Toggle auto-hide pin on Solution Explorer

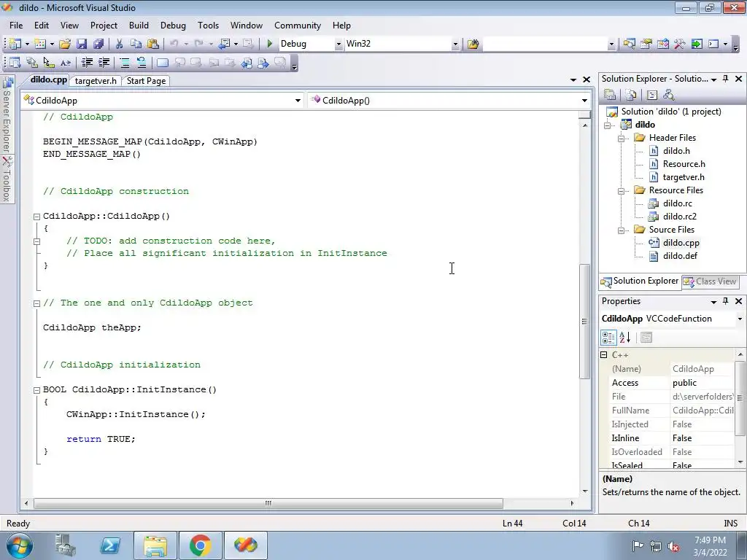pos(726,79)
